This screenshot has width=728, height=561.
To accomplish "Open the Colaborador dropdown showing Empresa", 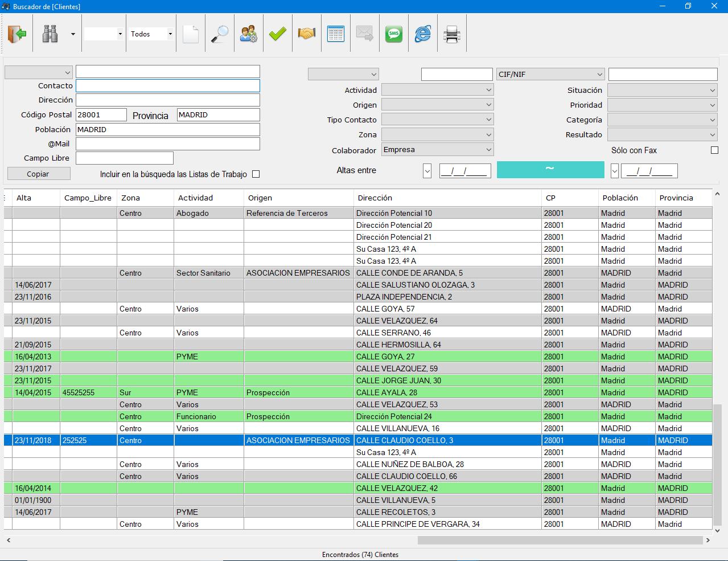I will point(437,150).
